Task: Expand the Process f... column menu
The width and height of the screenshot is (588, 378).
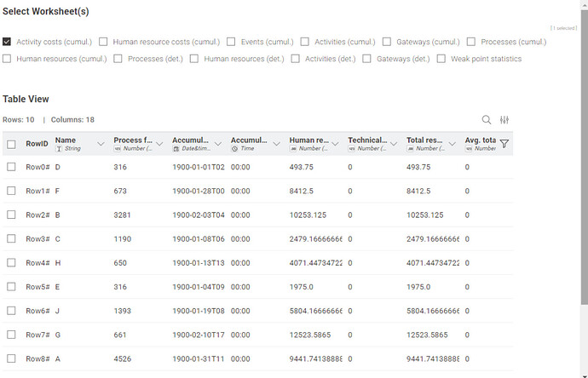Action: [160, 144]
